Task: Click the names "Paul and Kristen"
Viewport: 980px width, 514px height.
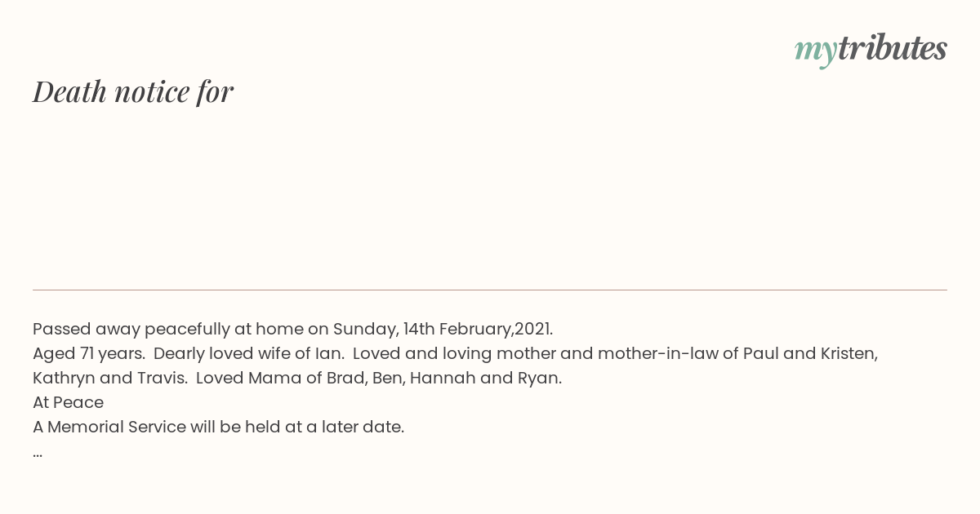Action: point(809,354)
